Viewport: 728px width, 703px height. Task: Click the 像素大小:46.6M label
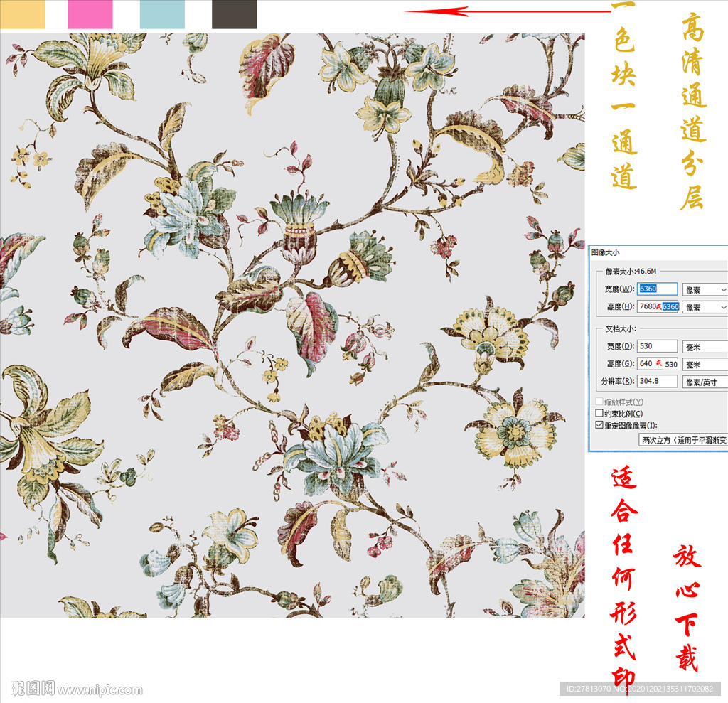(631, 271)
